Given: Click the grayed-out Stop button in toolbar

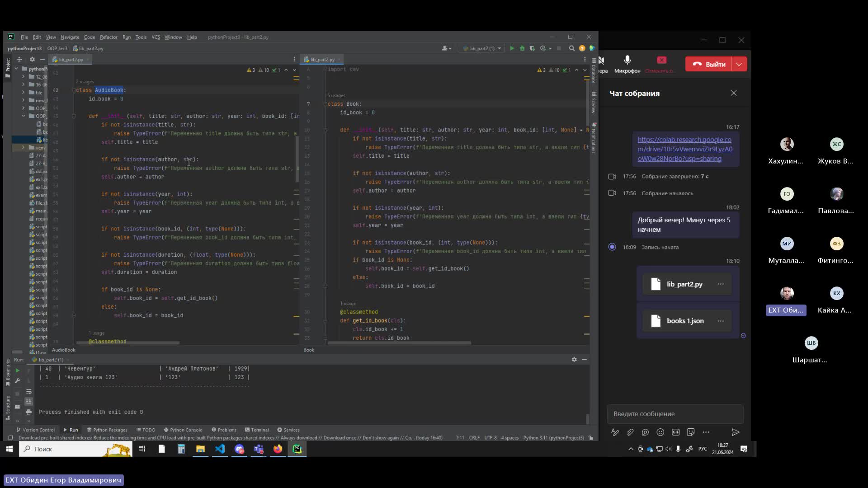Looking at the screenshot, I should tap(559, 48).
